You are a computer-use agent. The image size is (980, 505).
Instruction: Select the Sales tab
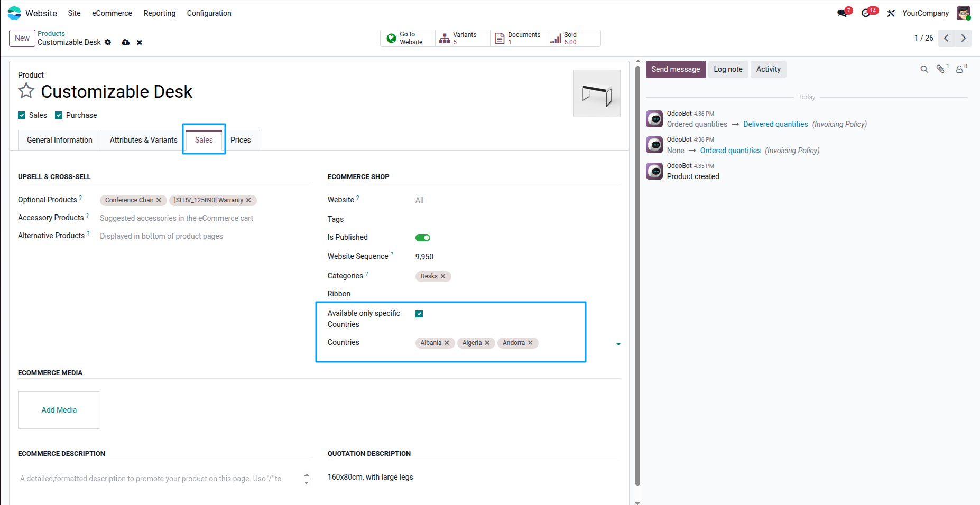tap(204, 140)
